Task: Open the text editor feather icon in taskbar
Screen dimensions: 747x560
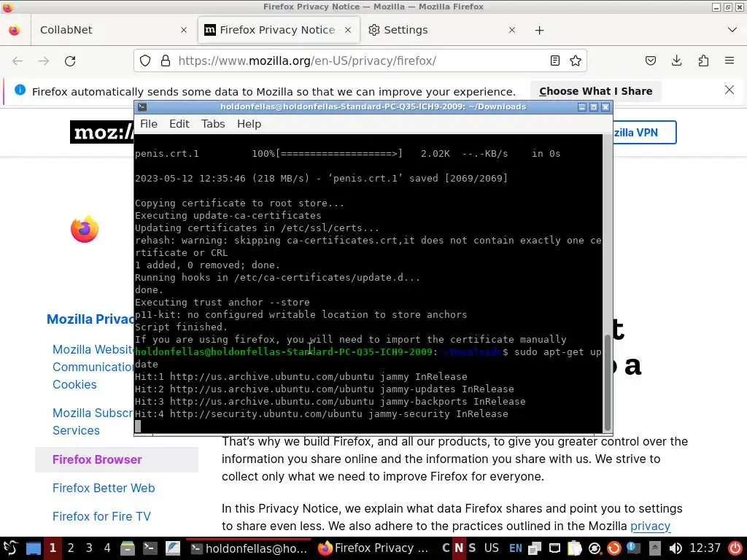Action: click(x=172, y=548)
